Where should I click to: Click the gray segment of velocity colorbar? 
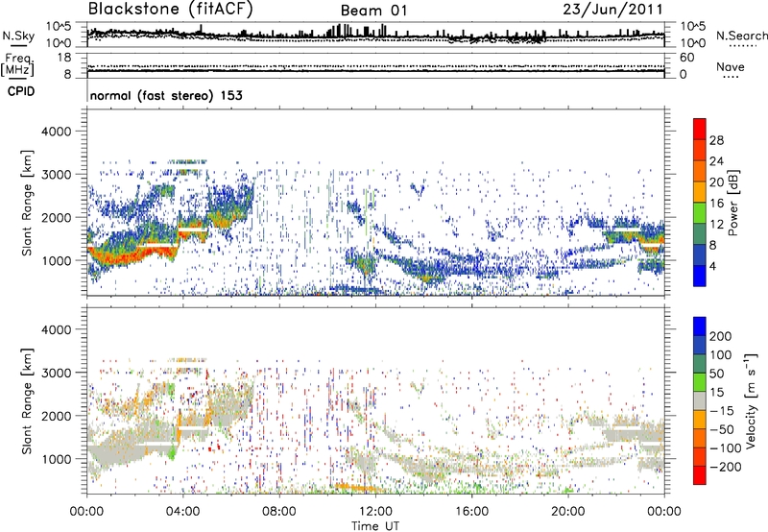click(700, 400)
